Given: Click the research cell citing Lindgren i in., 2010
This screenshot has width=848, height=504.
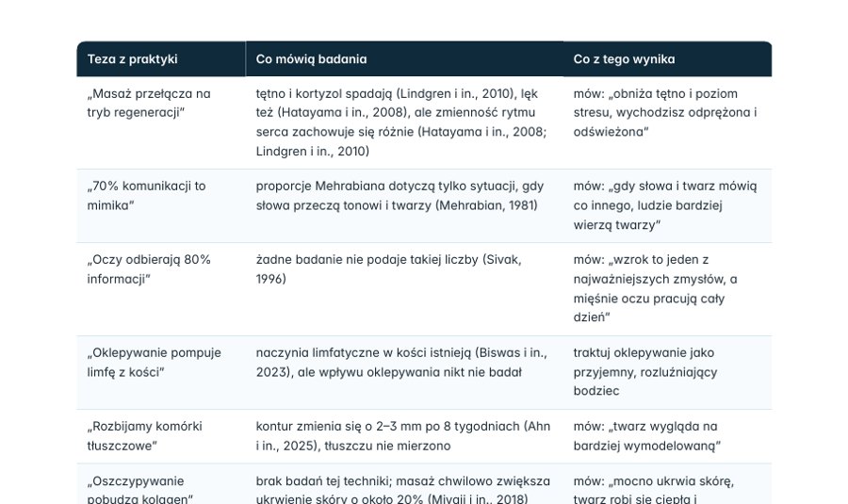Looking at the screenshot, I should pyautogui.click(x=404, y=122).
